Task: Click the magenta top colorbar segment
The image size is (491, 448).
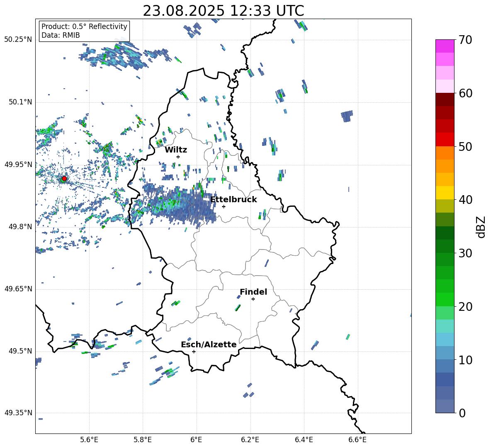Action: (x=445, y=46)
